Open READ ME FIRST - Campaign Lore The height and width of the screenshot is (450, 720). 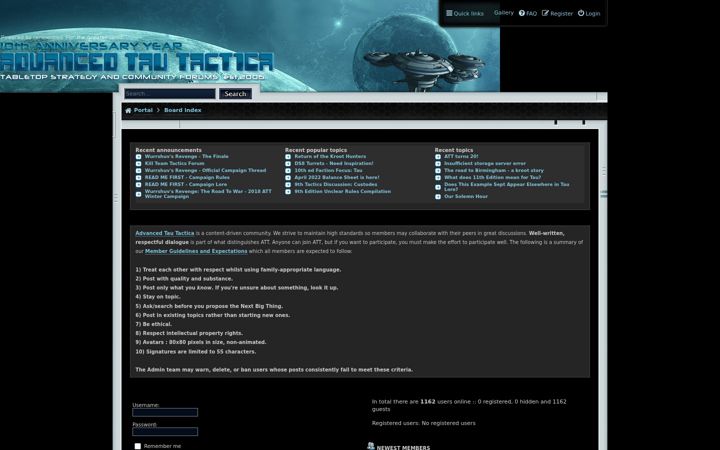pos(186,185)
